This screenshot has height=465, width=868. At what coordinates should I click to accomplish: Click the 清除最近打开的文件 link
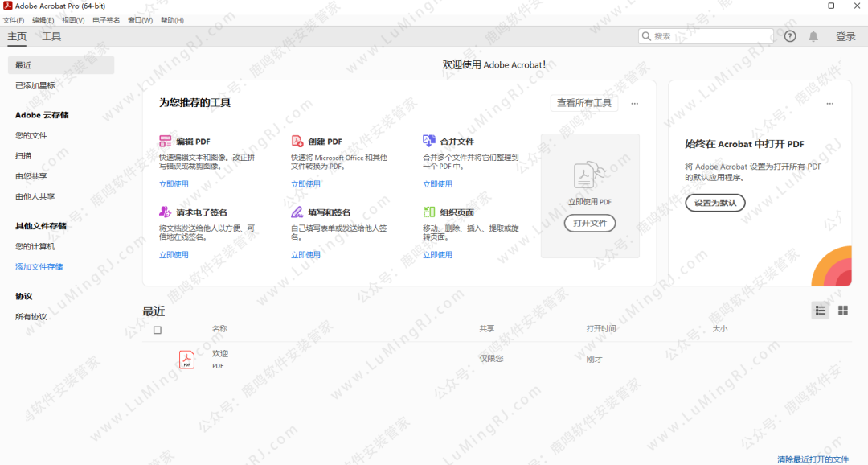tap(813, 459)
